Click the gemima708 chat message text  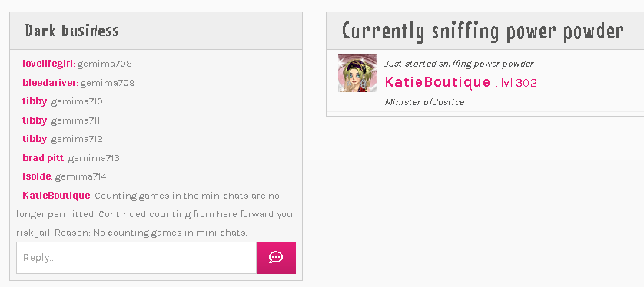point(105,64)
